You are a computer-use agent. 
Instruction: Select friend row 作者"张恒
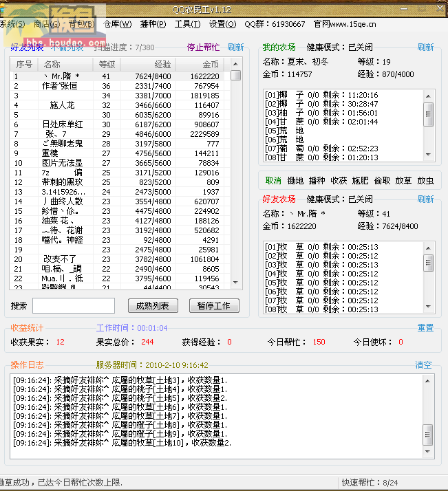(120, 86)
